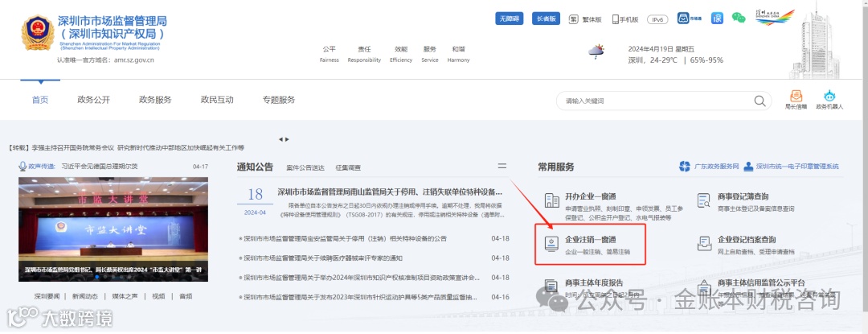868x334 pixels.
Task: Open the 2023年深圳市针织运动护具 quality notice
Action: click(x=360, y=297)
